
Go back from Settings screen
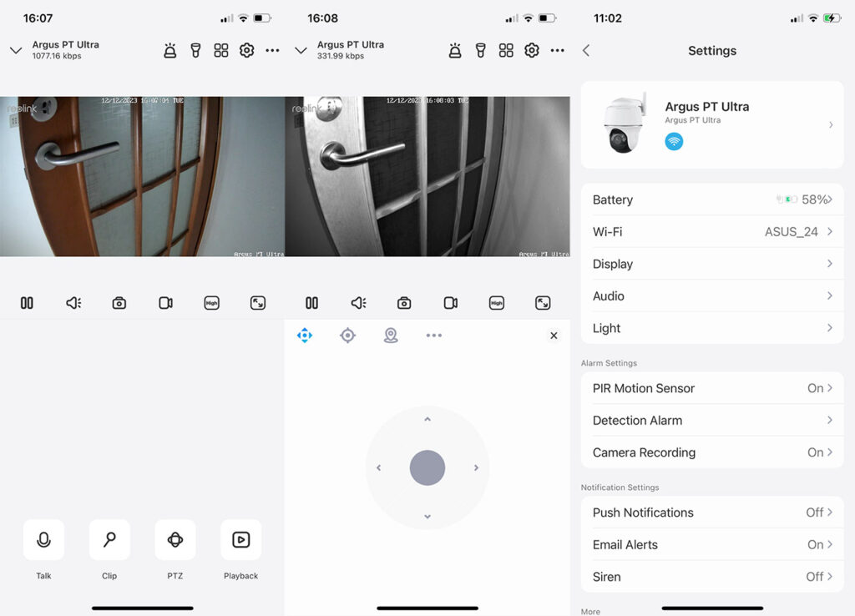tap(586, 51)
